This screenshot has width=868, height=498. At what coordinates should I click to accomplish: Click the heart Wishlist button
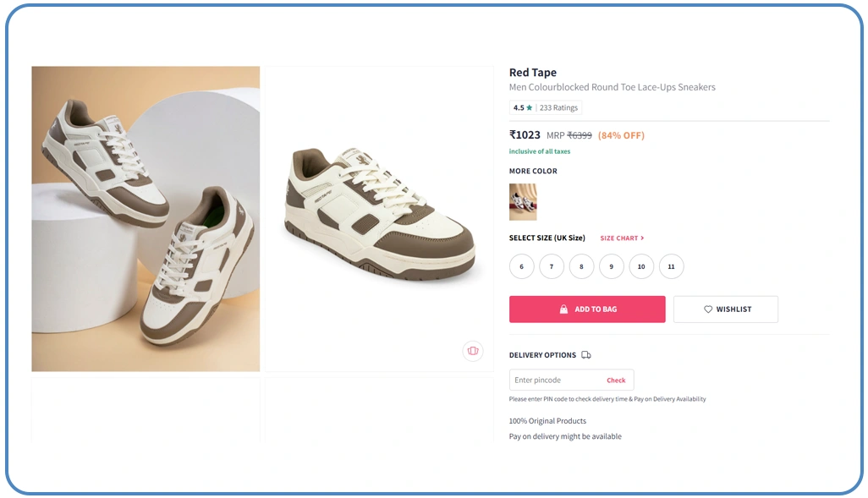725,309
